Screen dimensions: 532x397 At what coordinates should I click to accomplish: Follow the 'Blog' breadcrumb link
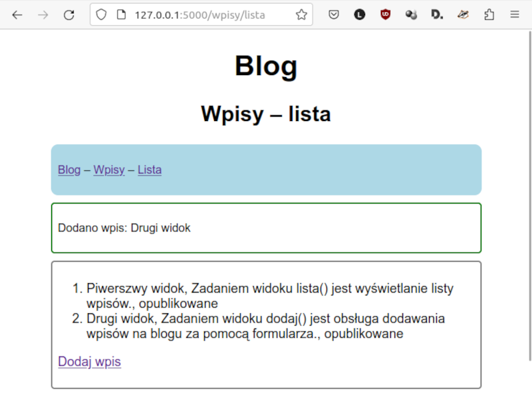pyautogui.click(x=68, y=170)
